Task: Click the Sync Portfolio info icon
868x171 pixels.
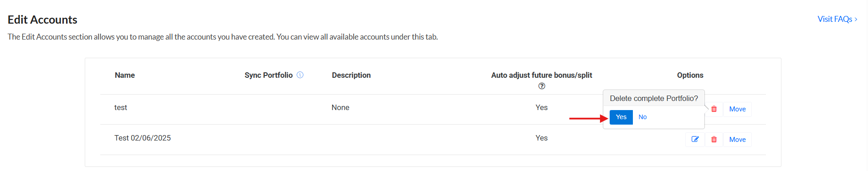Action: tap(300, 75)
